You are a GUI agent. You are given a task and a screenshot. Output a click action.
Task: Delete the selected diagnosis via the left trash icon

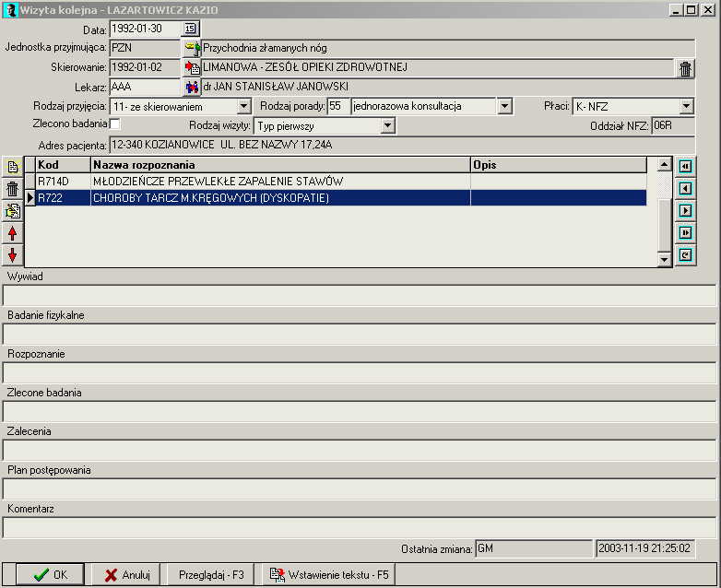point(12,189)
